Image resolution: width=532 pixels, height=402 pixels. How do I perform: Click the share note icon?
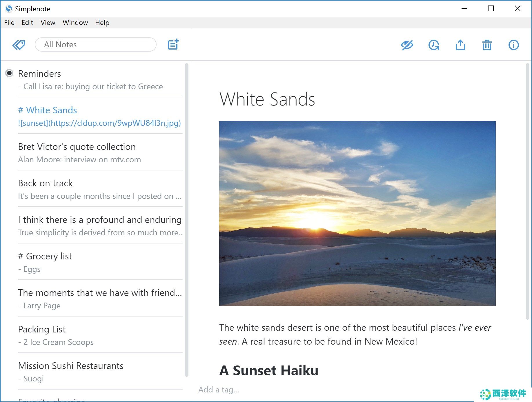click(x=460, y=45)
